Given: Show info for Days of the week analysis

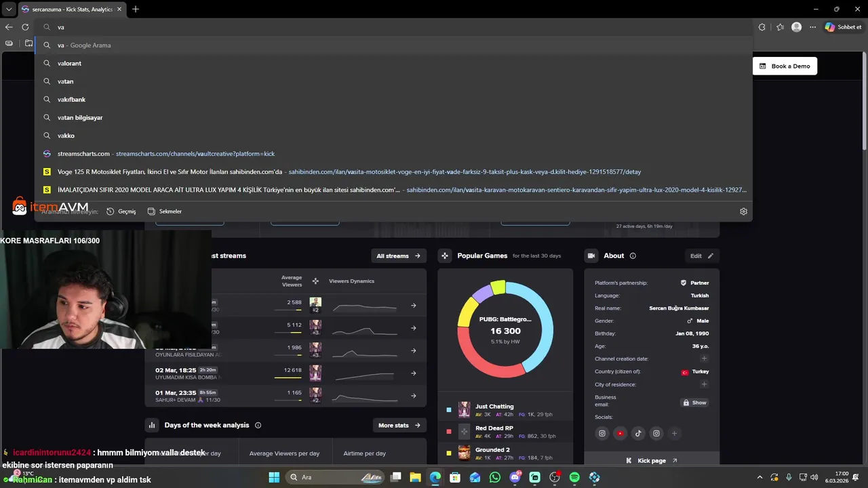Looking at the screenshot, I should tap(258, 426).
